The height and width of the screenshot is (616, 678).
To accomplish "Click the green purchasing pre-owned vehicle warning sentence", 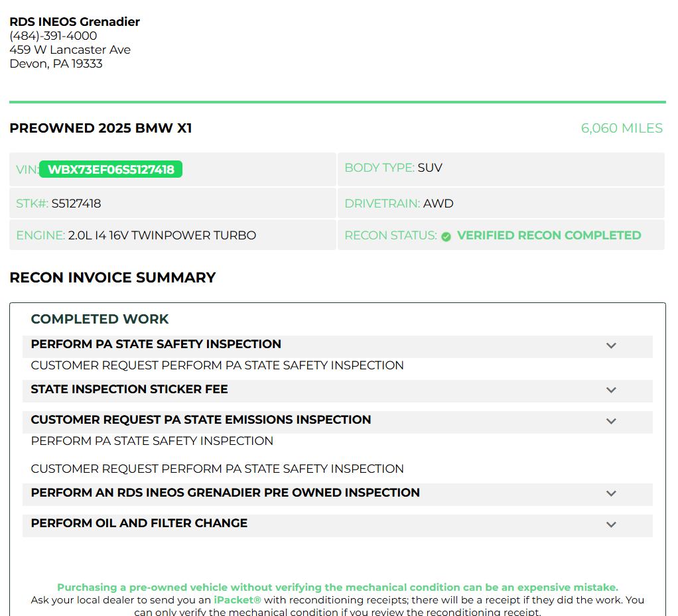I will [338, 587].
